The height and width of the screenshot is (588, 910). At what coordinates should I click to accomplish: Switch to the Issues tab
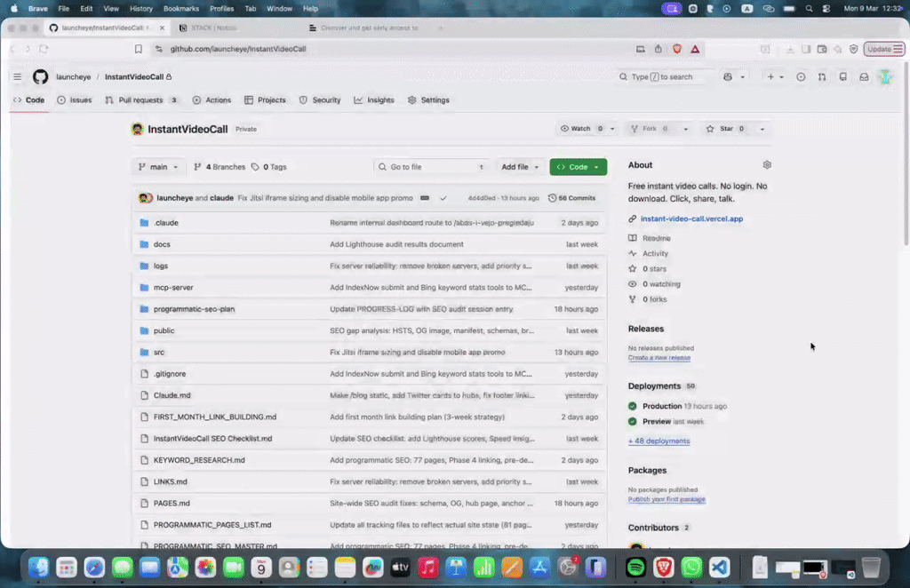click(75, 99)
